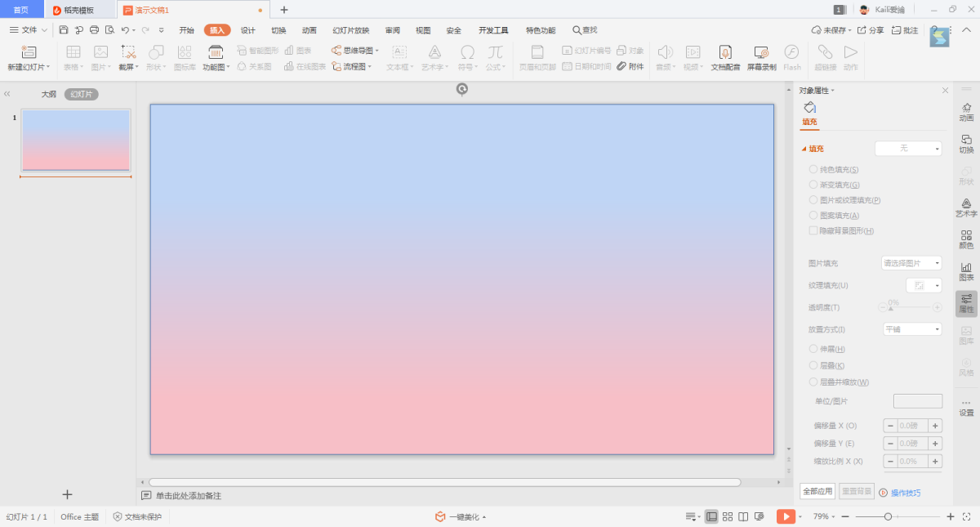Click zoom in plus at status bar
This screenshot has width=980, height=527.
951,516
